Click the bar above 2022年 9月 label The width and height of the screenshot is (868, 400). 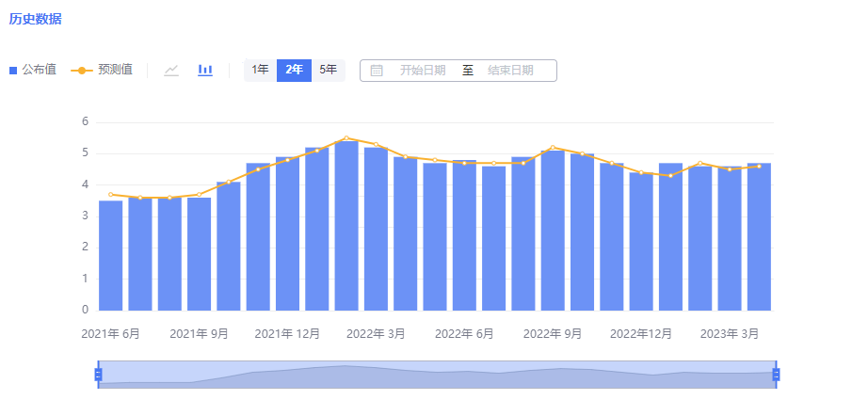coord(553,231)
